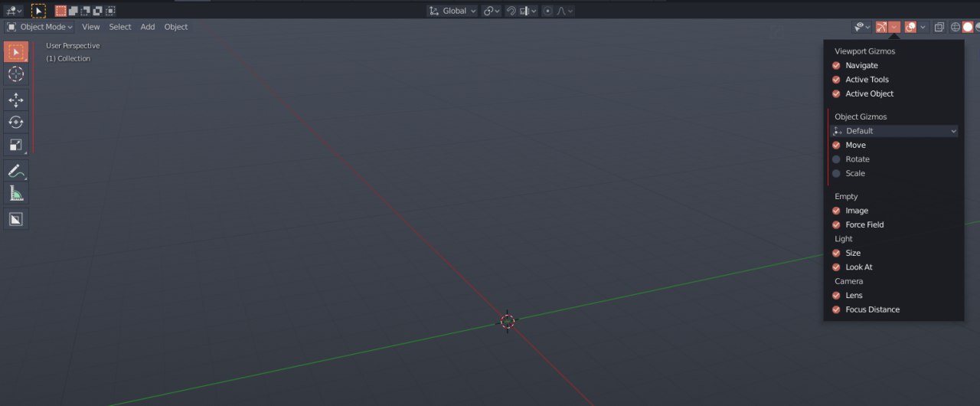
Task: Set selection mode to Invert
Action: (97, 11)
